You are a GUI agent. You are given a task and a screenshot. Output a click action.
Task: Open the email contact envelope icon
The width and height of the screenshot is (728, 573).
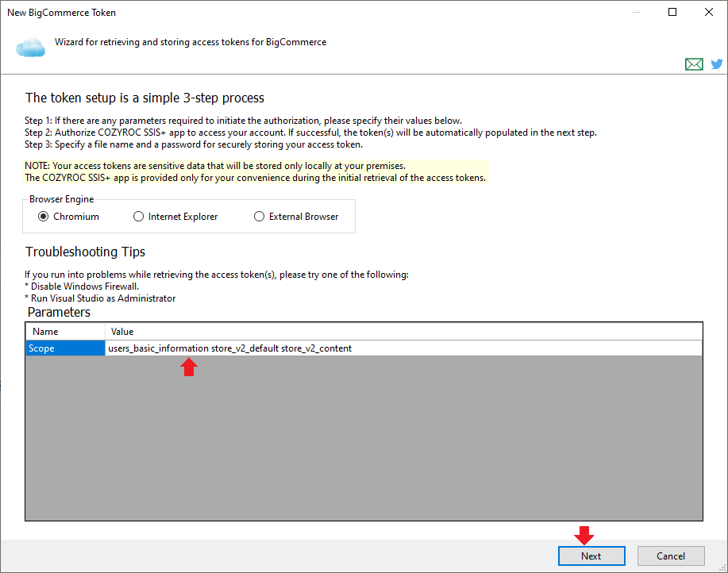[694, 64]
